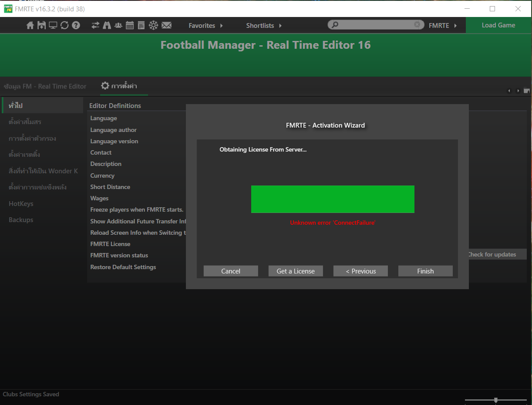This screenshot has width=532, height=405.
Task: Click the FMRTE version status label
Action: pyautogui.click(x=119, y=255)
